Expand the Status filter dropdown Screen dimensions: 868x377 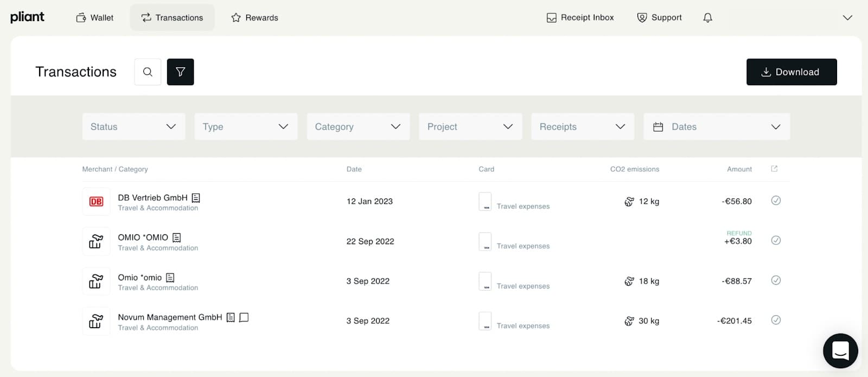pyautogui.click(x=133, y=127)
